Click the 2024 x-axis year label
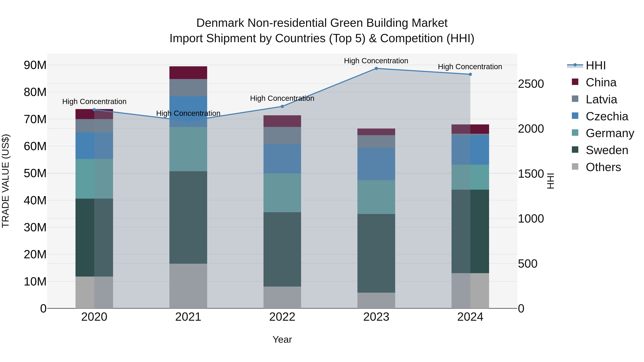The height and width of the screenshot is (362, 644). (x=470, y=317)
